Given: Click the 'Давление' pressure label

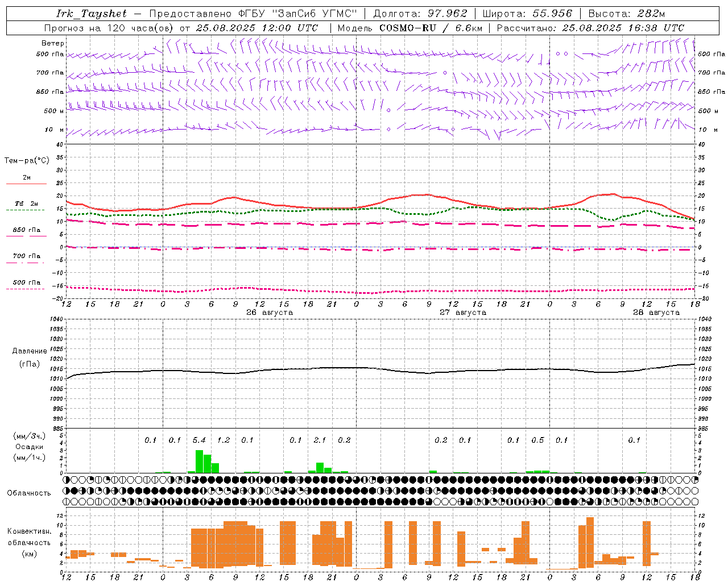Looking at the screenshot, I should coord(30,351).
